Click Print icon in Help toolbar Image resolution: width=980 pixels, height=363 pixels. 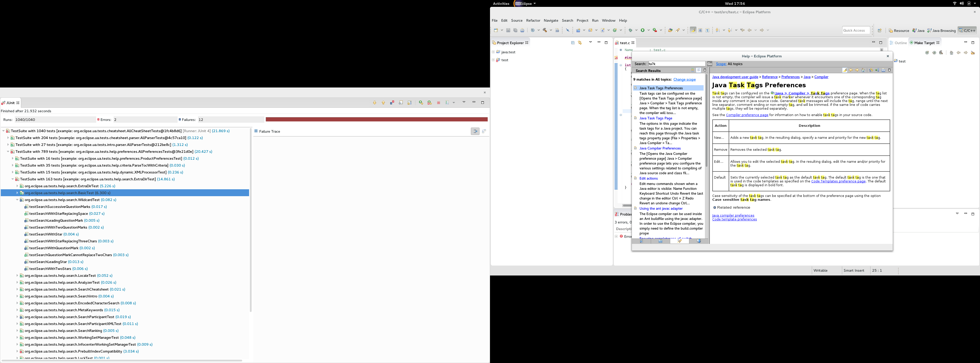tap(883, 70)
